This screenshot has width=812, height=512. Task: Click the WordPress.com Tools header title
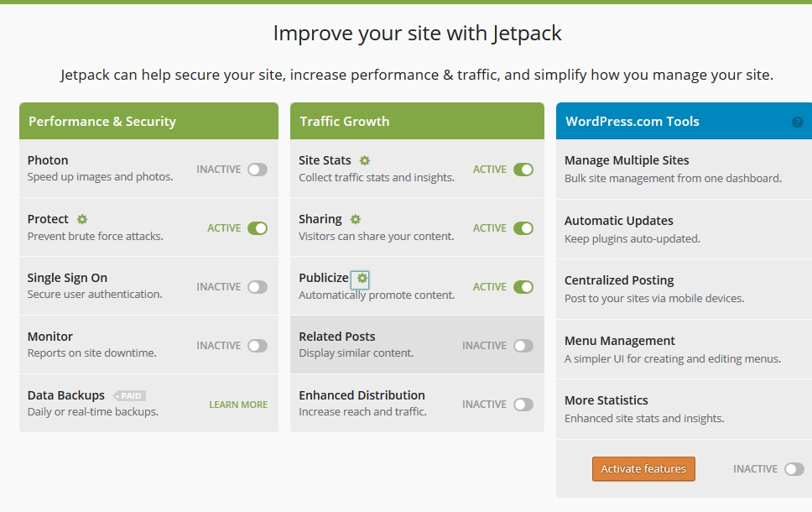click(632, 121)
